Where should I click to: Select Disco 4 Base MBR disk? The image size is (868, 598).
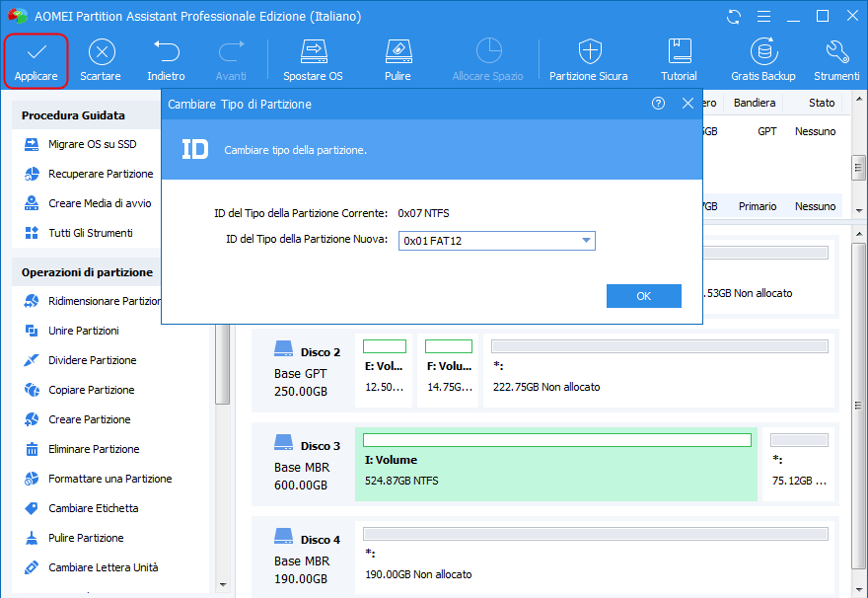(303, 558)
